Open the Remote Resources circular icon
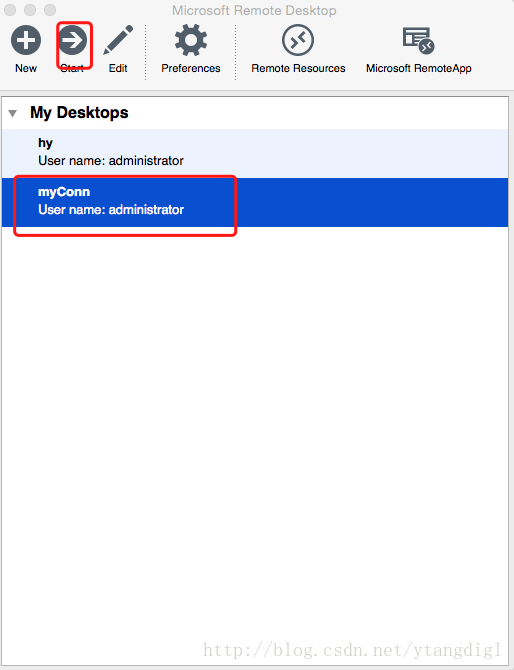This screenshot has width=514, height=670. pos(298,40)
